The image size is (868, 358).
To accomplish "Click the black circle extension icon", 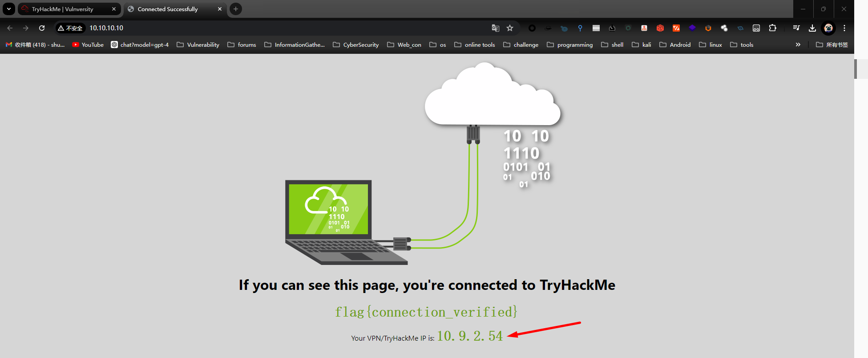I will pos(532,28).
